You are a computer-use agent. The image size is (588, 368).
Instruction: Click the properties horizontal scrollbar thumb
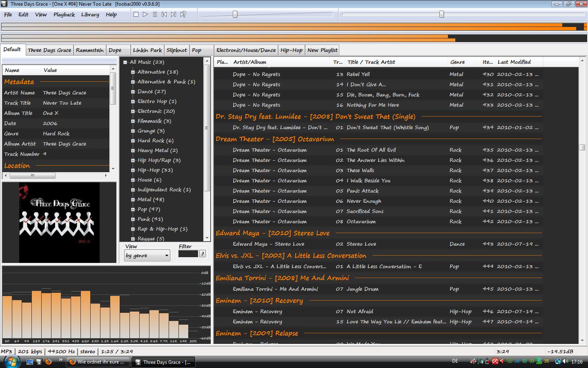pos(32,175)
